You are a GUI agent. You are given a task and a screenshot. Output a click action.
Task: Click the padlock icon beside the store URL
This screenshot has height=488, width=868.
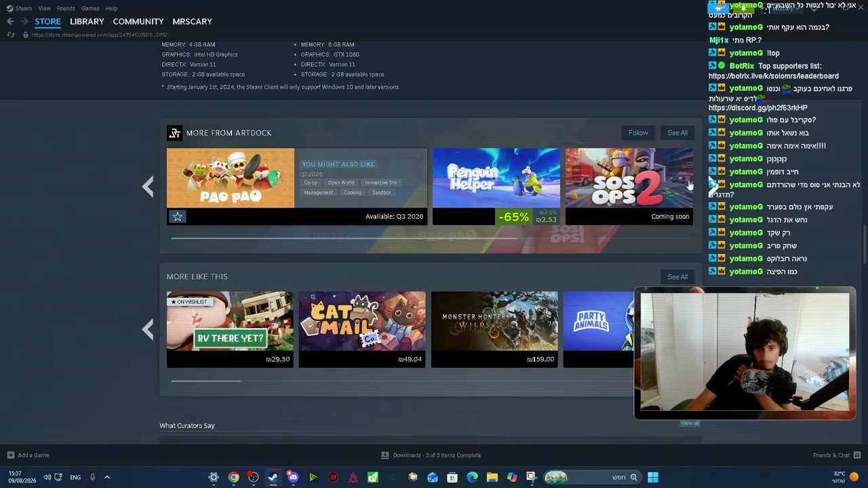coord(26,35)
